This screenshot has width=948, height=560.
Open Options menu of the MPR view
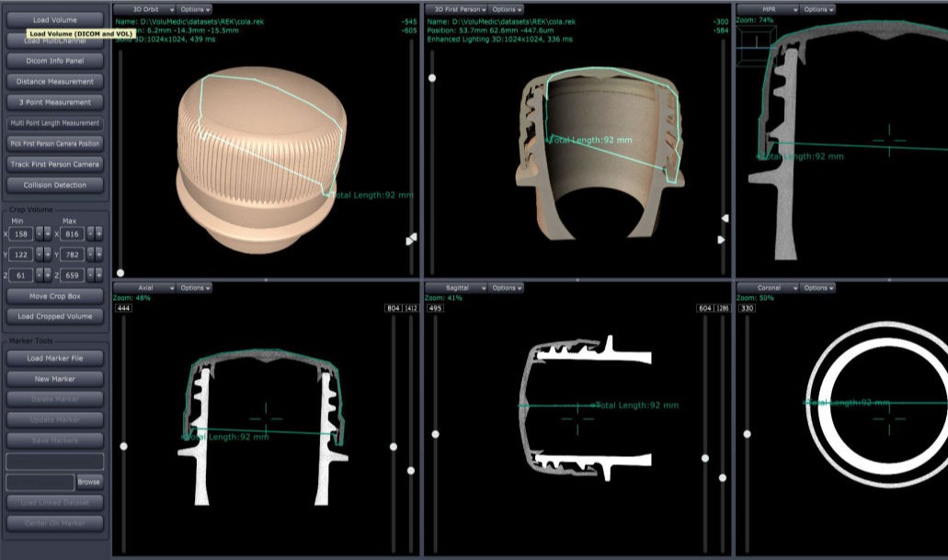pos(817,9)
